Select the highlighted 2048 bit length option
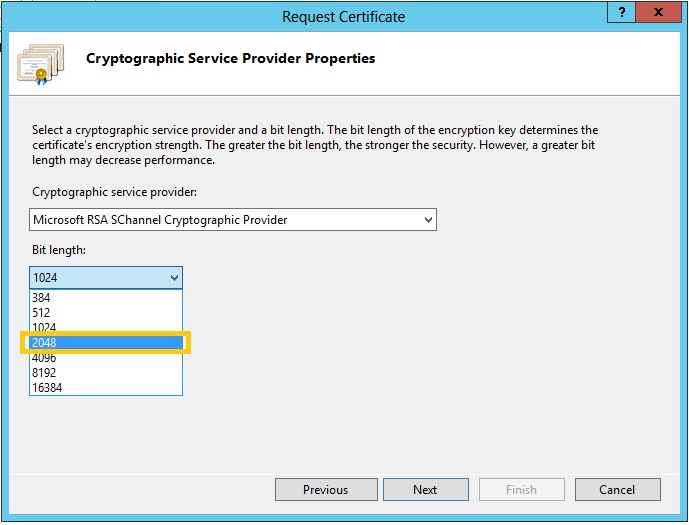The image size is (689, 525). tap(107, 343)
